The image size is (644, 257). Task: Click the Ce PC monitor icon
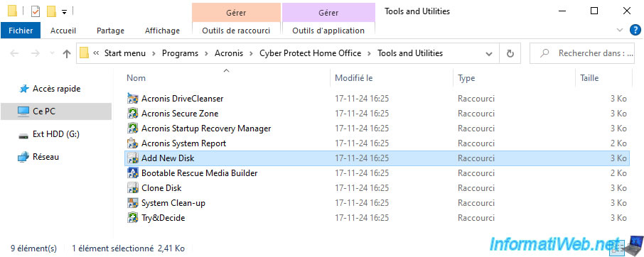pyautogui.click(x=23, y=111)
